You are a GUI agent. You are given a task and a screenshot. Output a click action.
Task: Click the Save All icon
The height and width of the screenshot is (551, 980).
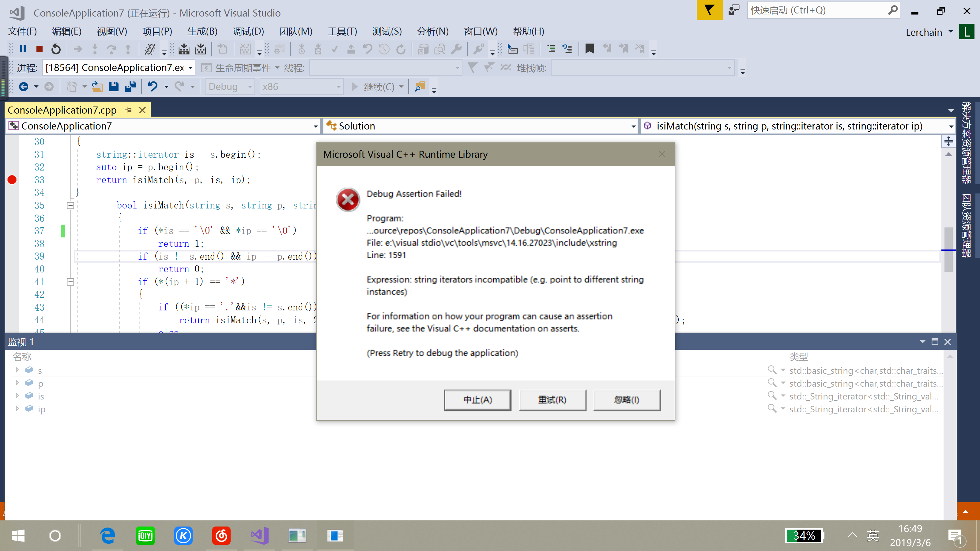pos(130,87)
